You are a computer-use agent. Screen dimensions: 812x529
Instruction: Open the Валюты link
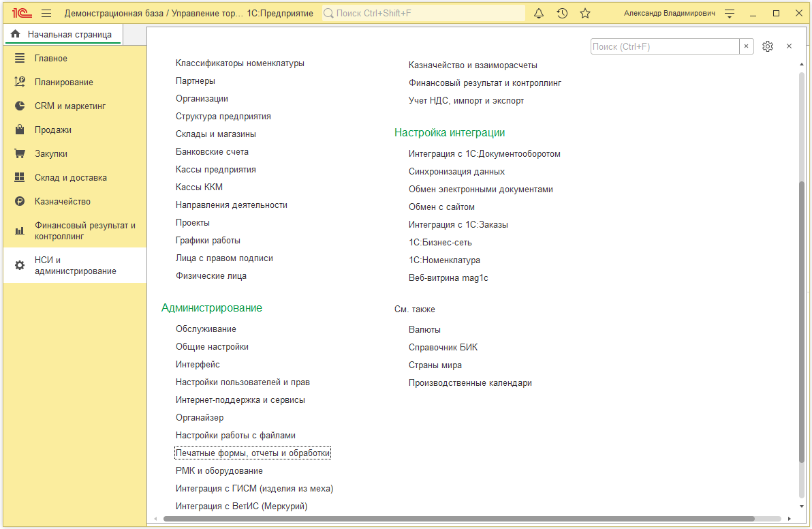pyautogui.click(x=424, y=330)
